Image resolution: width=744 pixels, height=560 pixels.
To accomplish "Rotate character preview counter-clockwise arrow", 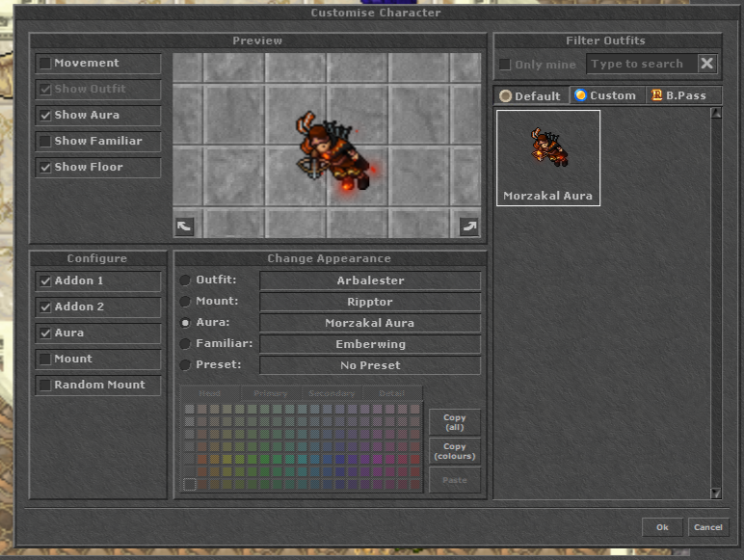I will [184, 227].
